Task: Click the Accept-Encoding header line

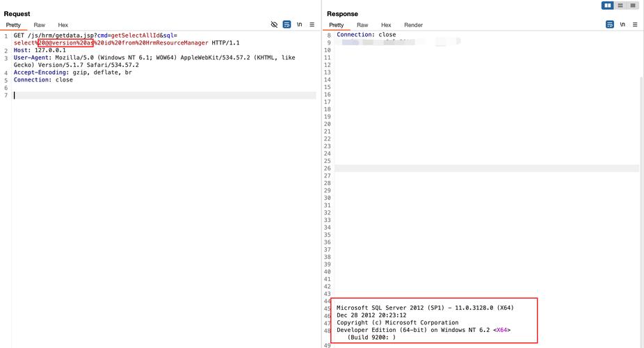Action: [73, 72]
